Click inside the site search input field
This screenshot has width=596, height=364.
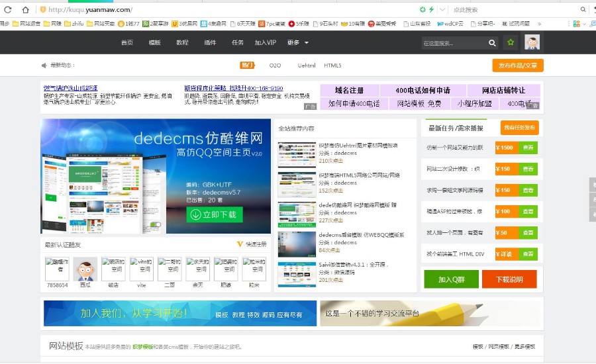pyautogui.click(x=454, y=43)
